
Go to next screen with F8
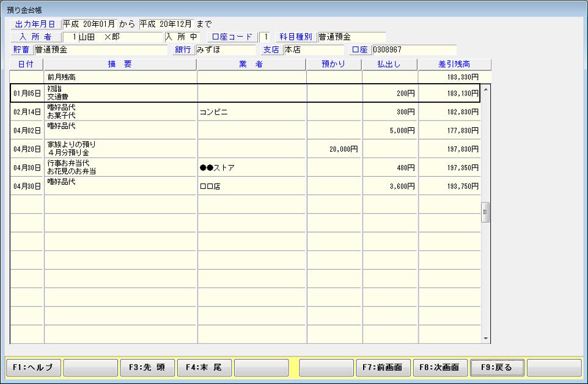point(439,367)
